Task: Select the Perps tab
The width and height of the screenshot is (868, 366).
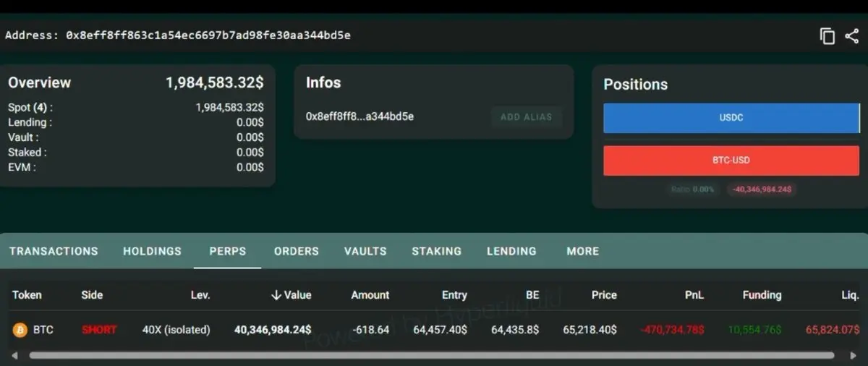Action: pos(228,251)
